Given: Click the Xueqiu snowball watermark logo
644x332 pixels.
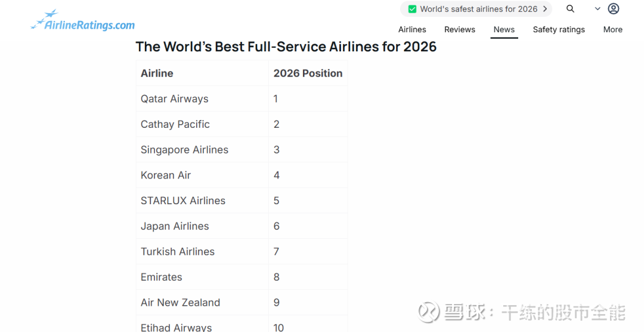Looking at the screenshot, I should tap(429, 312).
